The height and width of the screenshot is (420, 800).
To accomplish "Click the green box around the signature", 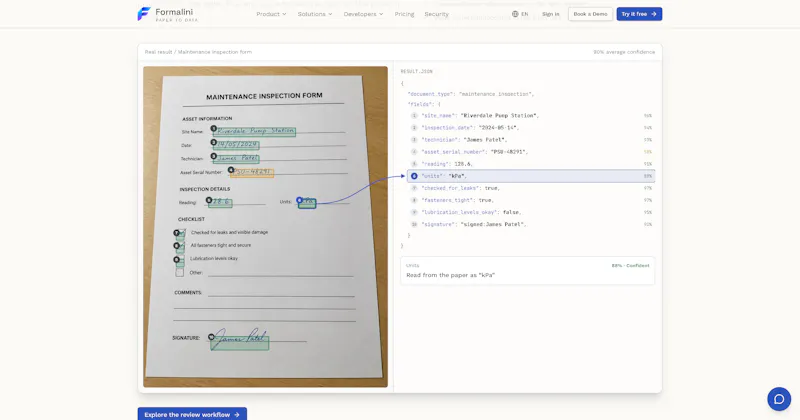I will point(240,343).
